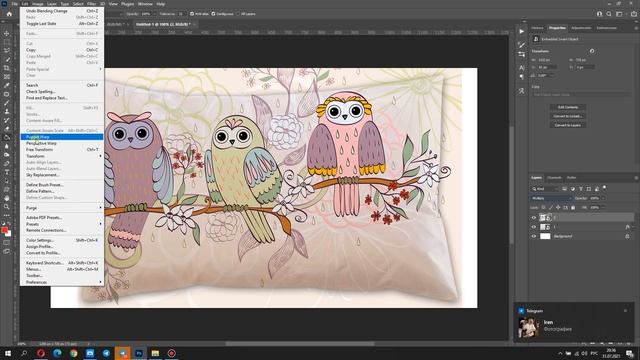Open the Edit Toolbar three-dots icon
The width and height of the screenshot is (640, 360).
tap(7, 215)
